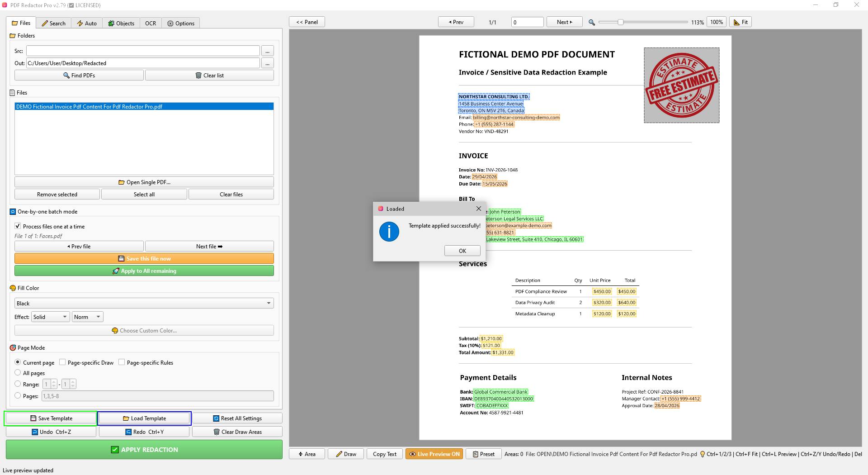Click the FREE ESTIMATE stamp image
This screenshot has width=868, height=475.
[x=682, y=85]
